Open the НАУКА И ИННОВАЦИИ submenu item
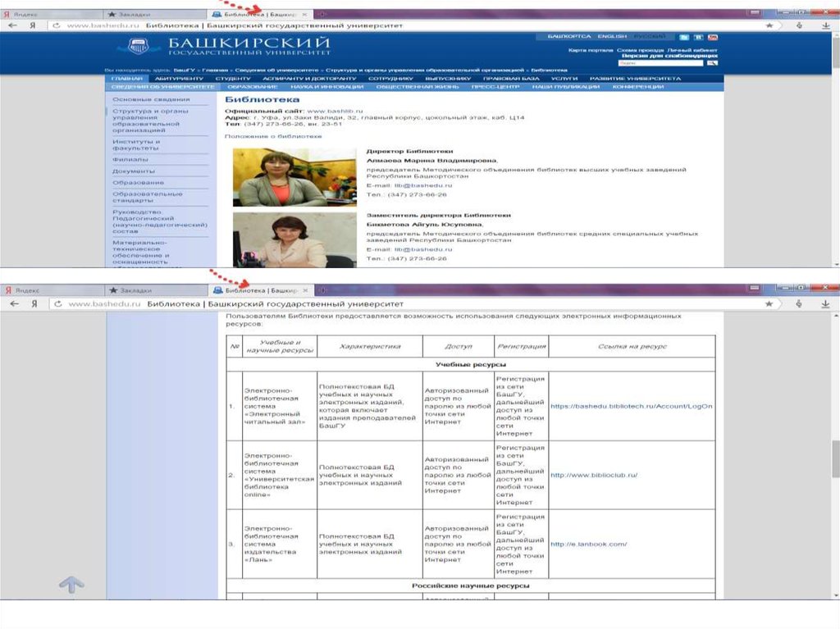Image resolution: width=840 pixels, height=629 pixels. click(x=326, y=87)
